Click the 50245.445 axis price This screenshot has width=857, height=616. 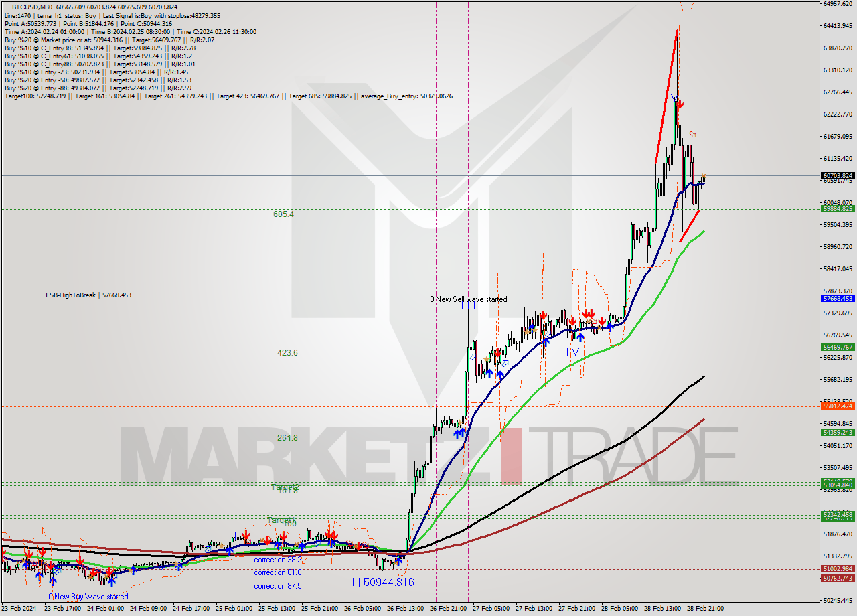click(x=837, y=601)
